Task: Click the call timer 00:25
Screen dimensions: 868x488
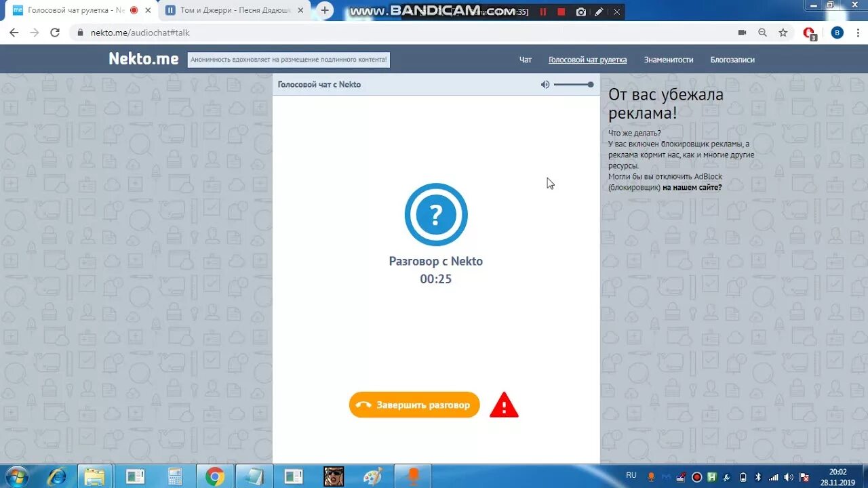Action: (x=436, y=279)
